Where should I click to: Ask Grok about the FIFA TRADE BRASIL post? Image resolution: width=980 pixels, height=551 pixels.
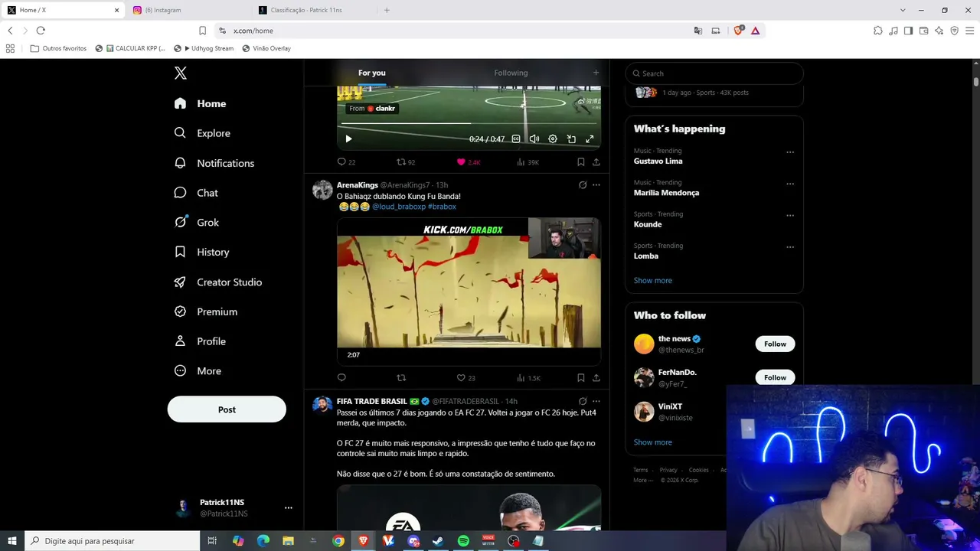[583, 401]
